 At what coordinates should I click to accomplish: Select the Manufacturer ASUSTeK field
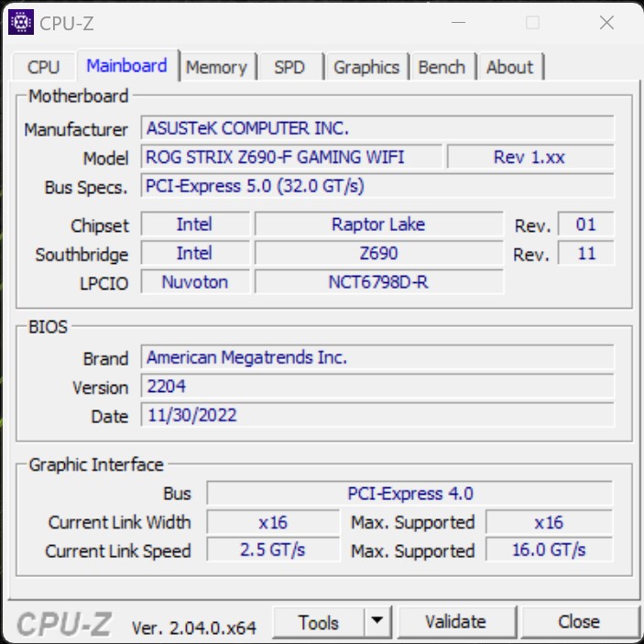coord(377,128)
